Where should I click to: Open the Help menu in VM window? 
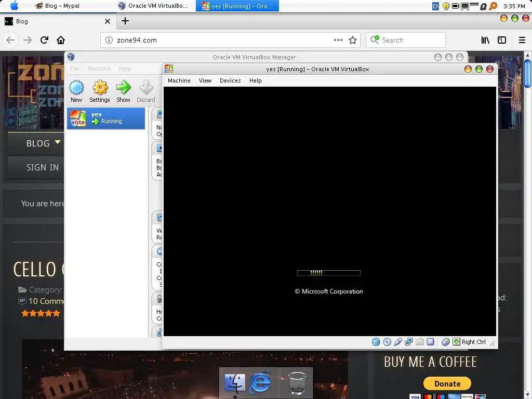255,81
